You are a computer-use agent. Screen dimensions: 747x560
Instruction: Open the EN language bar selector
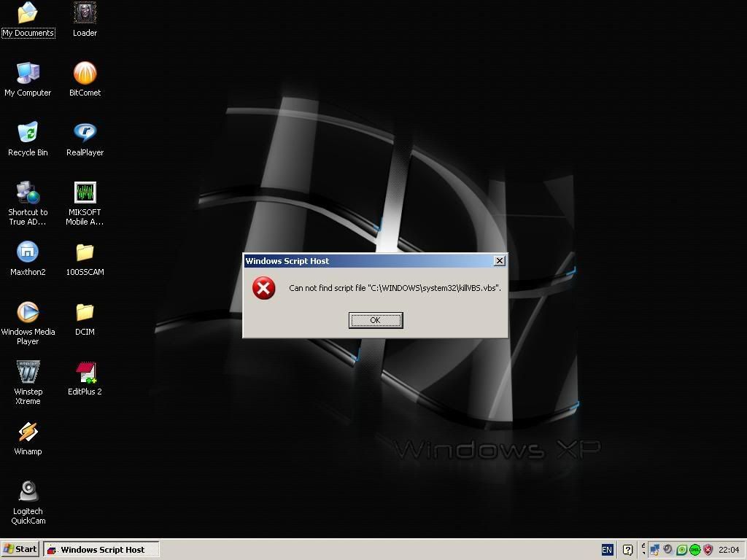(x=607, y=550)
